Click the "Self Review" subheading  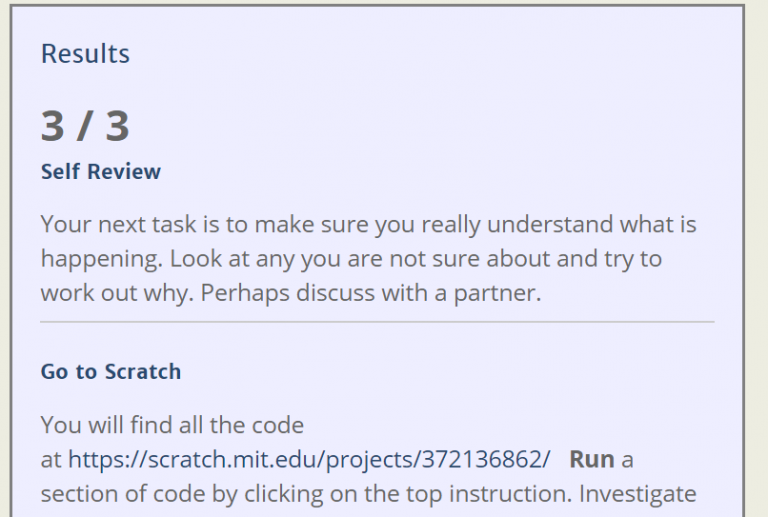100,172
